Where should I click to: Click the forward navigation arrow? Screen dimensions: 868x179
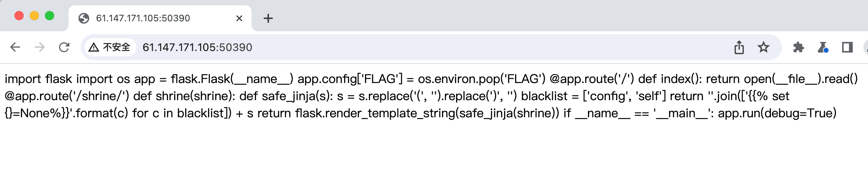tap(40, 47)
